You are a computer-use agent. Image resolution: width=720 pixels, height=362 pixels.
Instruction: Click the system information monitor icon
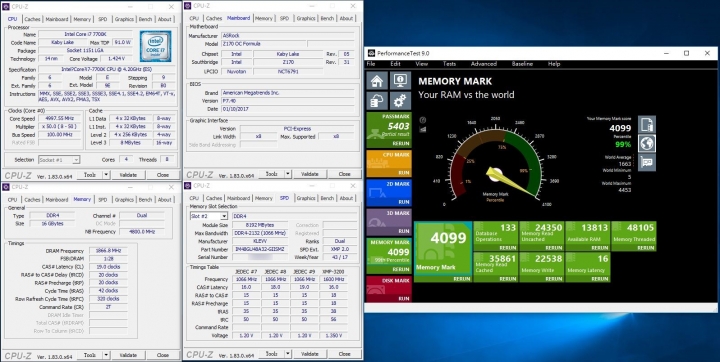coord(400,81)
